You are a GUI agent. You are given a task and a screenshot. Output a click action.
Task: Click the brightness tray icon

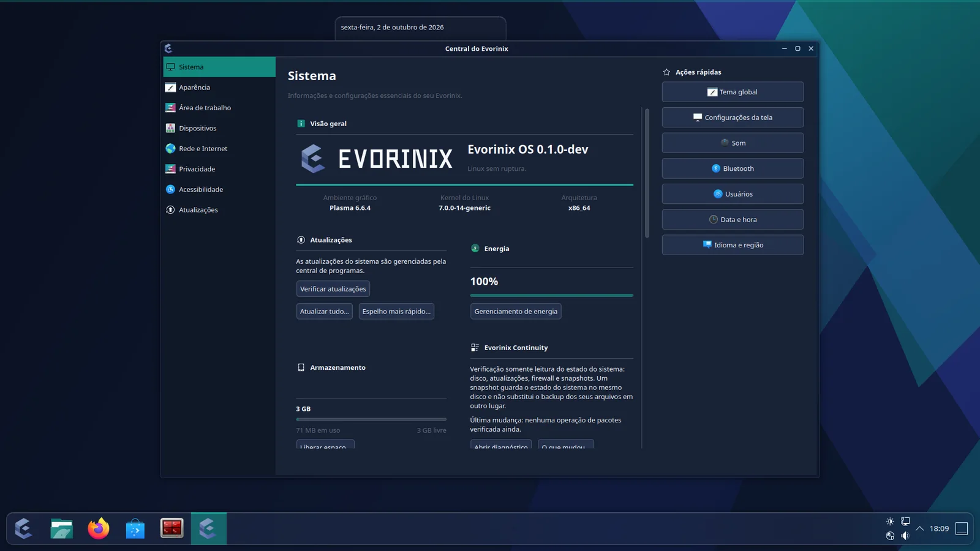(890, 522)
